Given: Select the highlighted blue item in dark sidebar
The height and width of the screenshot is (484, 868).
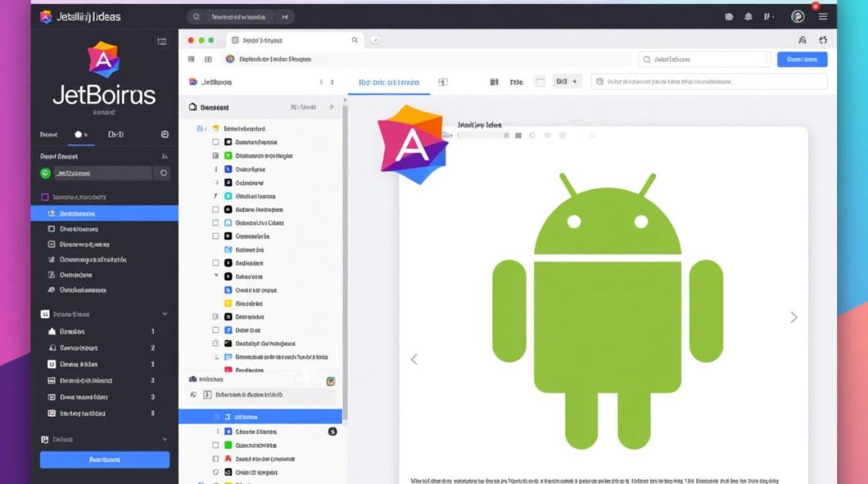Looking at the screenshot, I should tap(105, 214).
